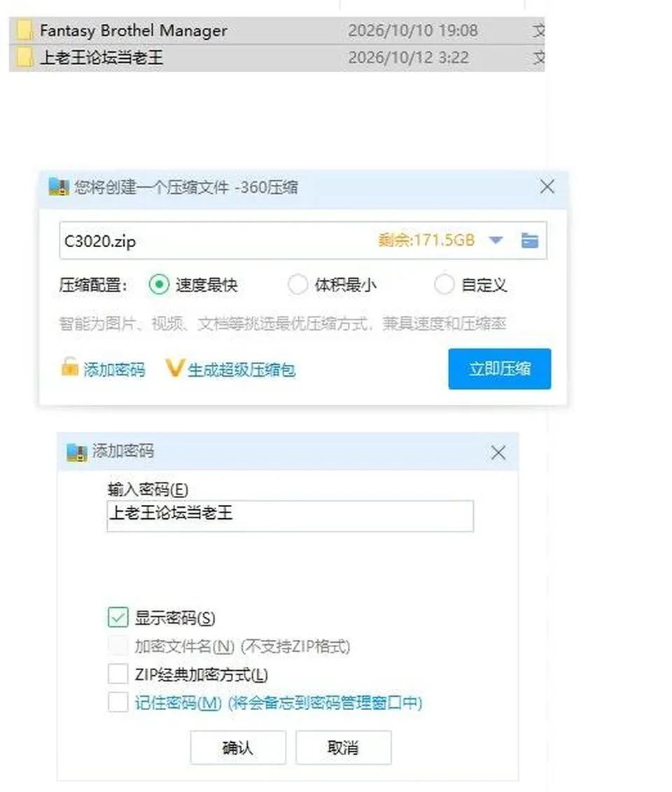
Task: Click the 取消 button
Action: (343, 748)
